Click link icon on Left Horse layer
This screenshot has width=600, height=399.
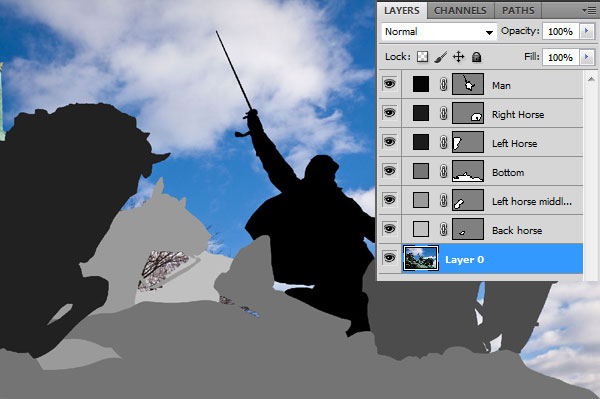click(x=443, y=142)
